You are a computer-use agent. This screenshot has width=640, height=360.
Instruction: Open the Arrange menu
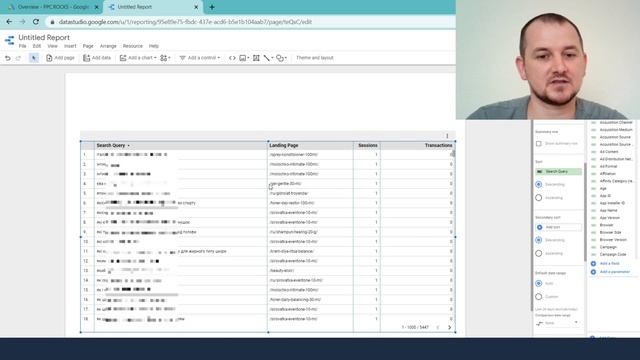pyautogui.click(x=108, y=46)
